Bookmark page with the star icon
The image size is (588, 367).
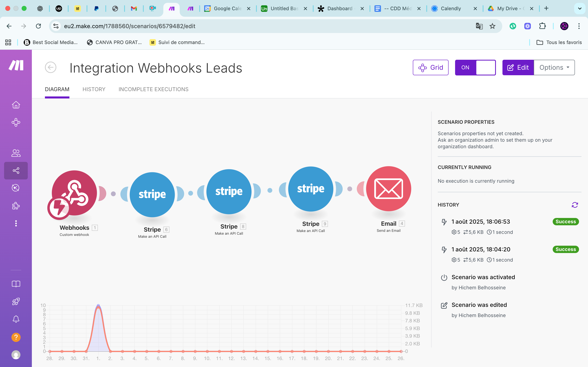(492, 26)
